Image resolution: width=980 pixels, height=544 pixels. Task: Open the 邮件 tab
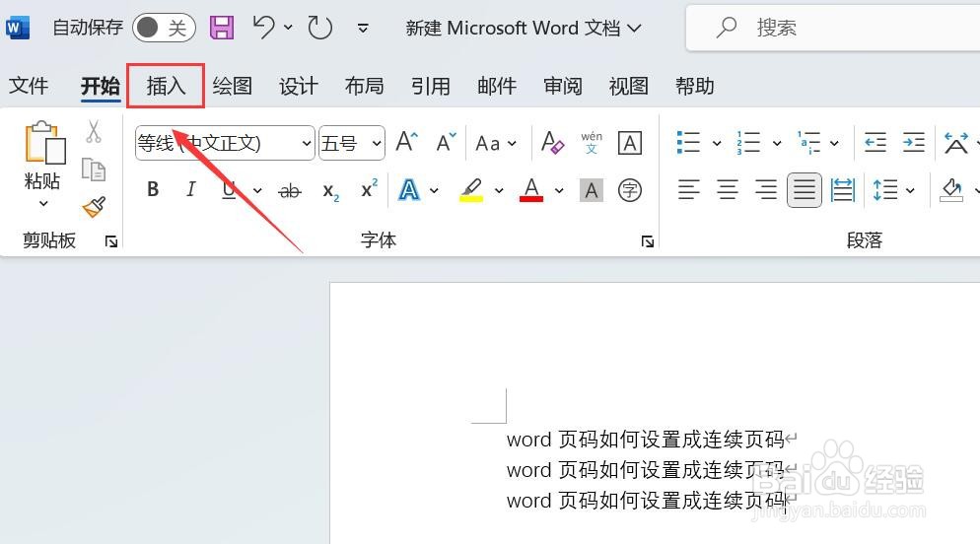(x=497, y=86)
